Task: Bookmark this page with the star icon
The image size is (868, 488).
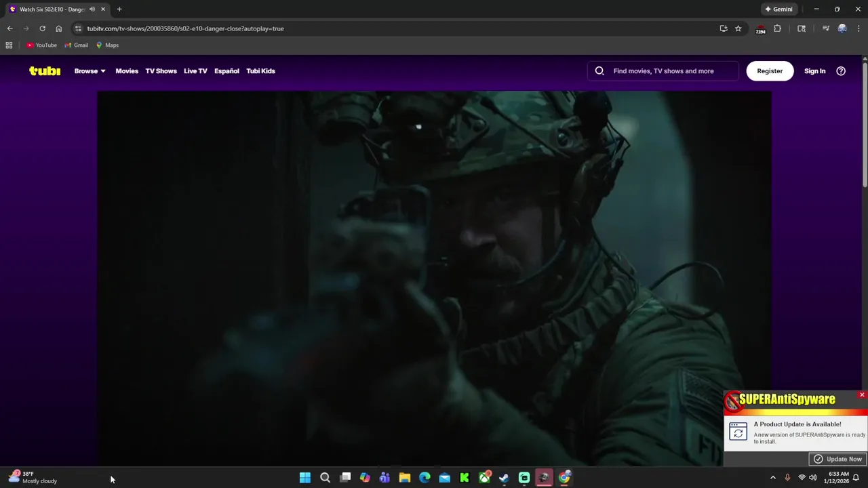Action: pyautogui.click(x=738, y=28)
